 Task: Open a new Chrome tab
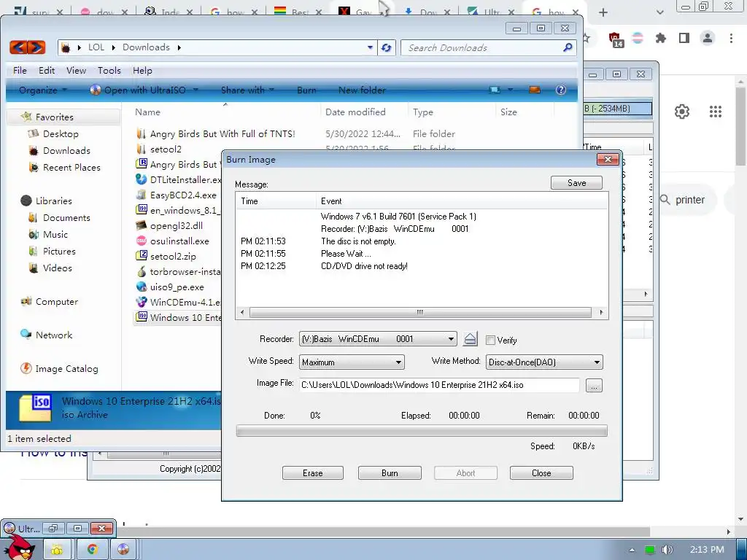click(x=603, y=12)
